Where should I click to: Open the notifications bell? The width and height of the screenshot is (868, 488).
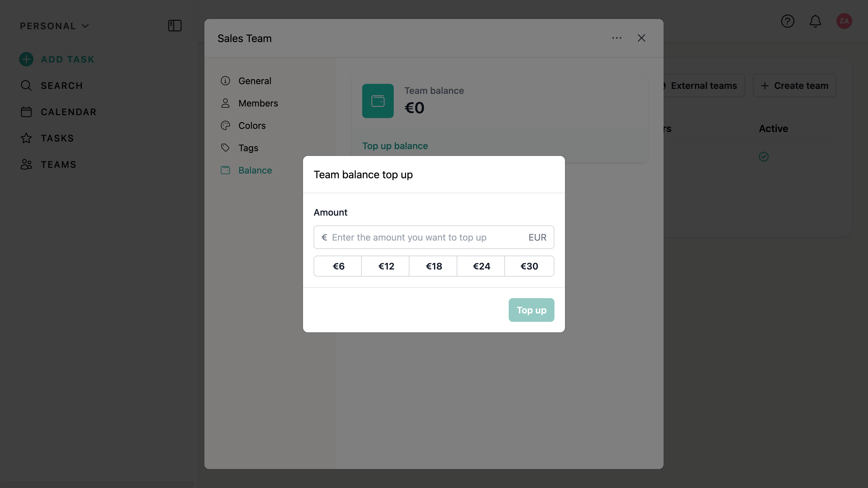(x=815, y=21)
